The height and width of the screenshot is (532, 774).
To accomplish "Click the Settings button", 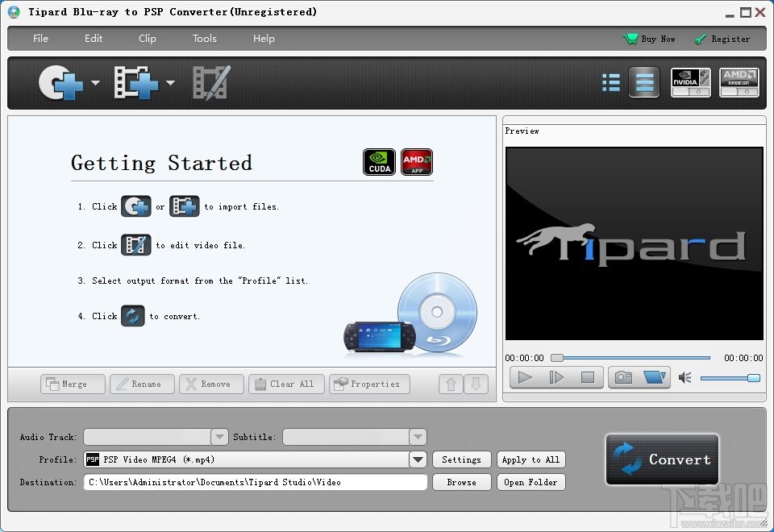I will pos(461,459).
